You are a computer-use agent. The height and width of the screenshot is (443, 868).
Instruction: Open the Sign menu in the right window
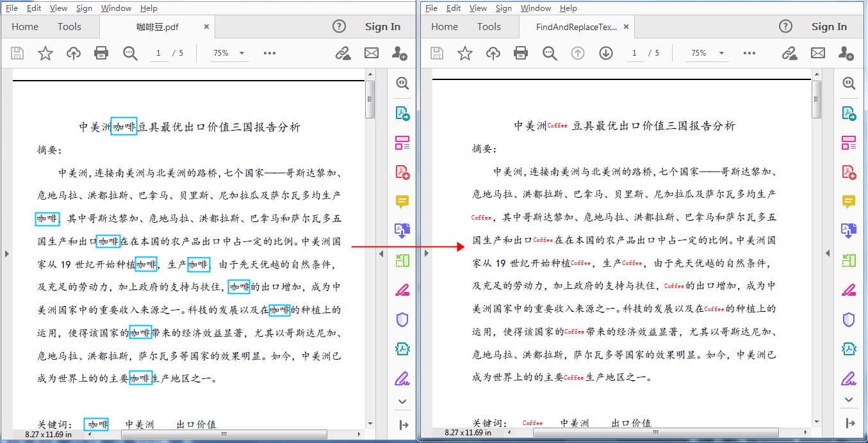(504, 8)
